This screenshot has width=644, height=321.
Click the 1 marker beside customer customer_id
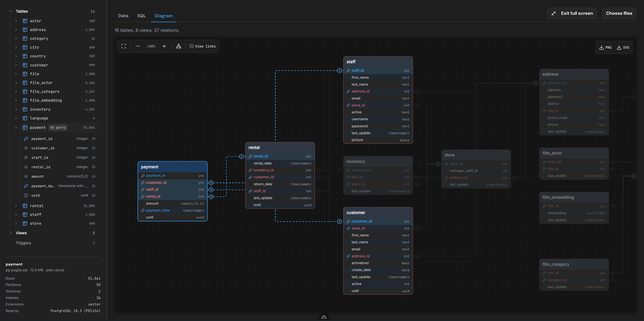(340, 222)
